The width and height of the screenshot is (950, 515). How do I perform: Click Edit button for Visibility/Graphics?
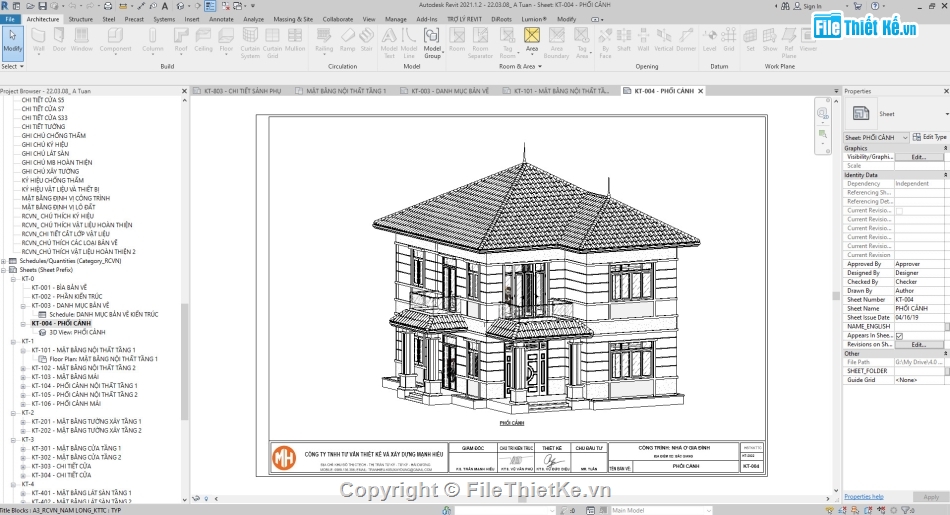pyautogui.click(x=918, y=157)
